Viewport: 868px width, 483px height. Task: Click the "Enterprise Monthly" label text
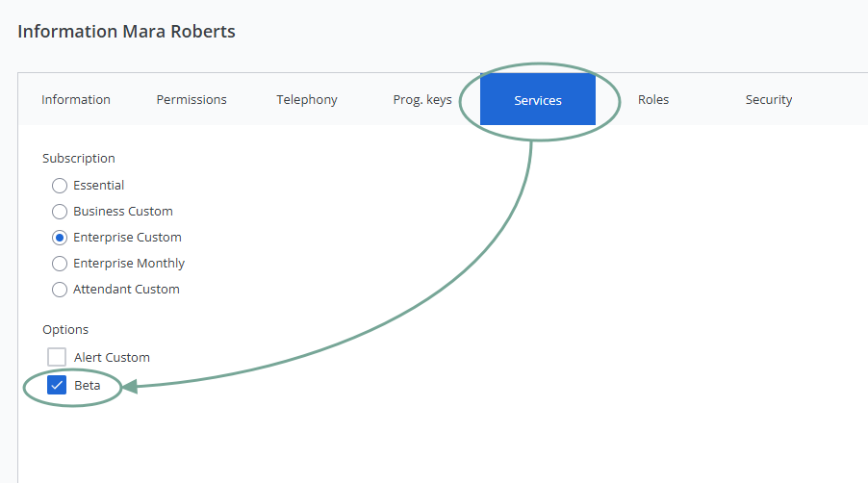tap(129, 264)
